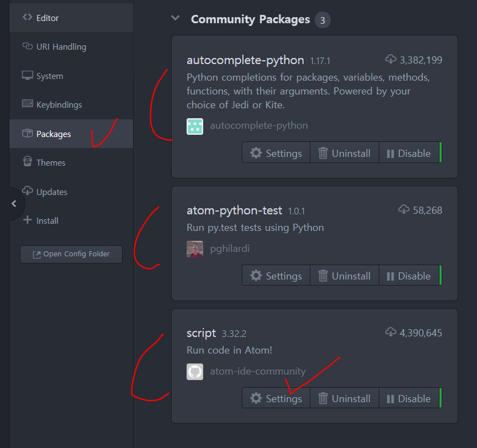Click the trash icon on script Uninstall
Viewport: 477px width, 448px height.
pyautogui.click(x=323, y=398)
